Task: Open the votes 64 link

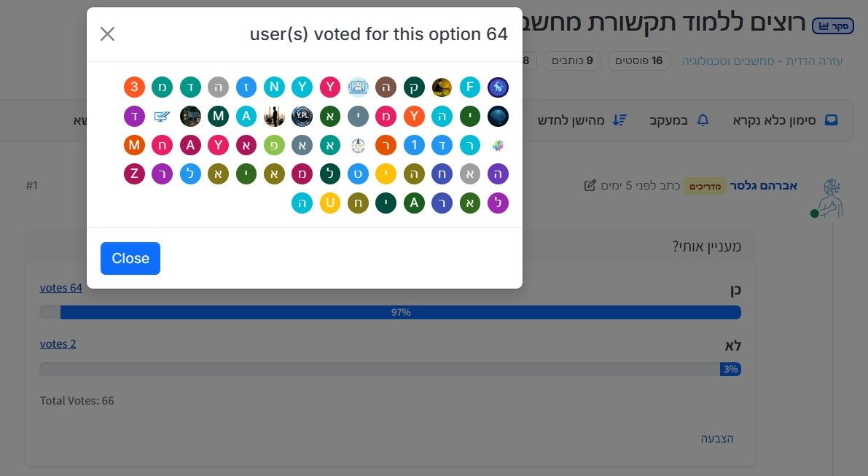Action: click(x=61, y=288)
